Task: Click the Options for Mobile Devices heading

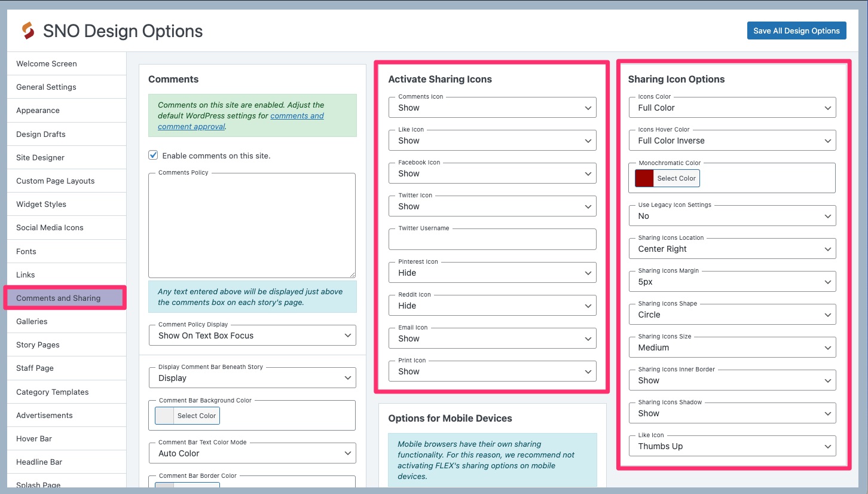Action: (450, 418)
